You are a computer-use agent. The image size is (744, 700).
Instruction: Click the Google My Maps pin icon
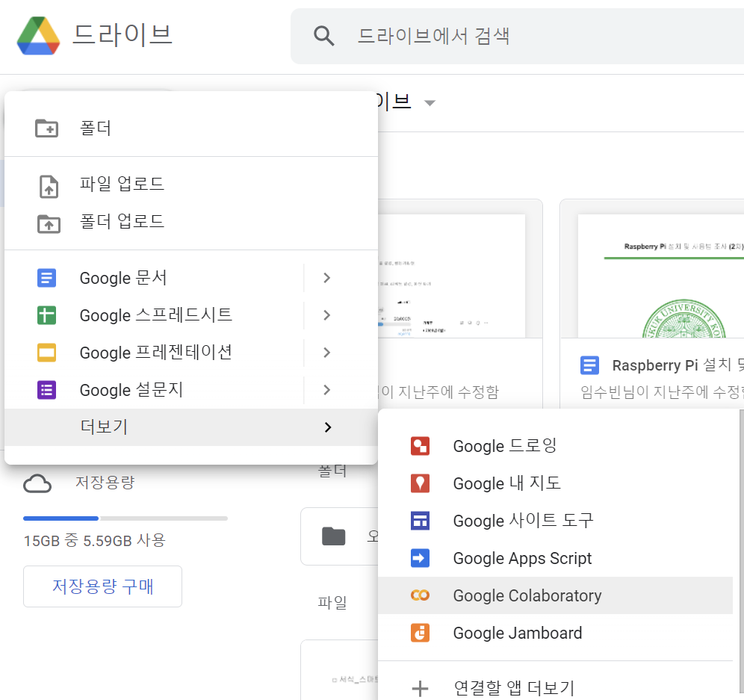[420, 483]
